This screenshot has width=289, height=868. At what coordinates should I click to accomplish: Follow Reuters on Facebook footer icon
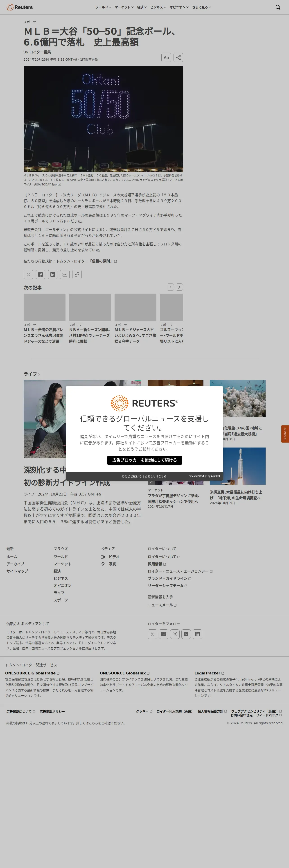(163, 634)
